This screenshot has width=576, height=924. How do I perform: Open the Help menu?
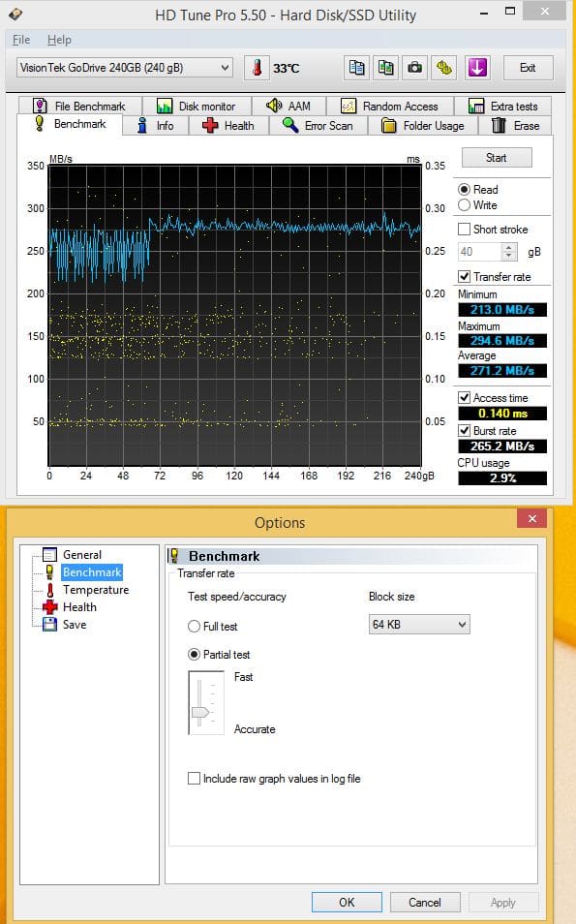[x=59, y=40]
